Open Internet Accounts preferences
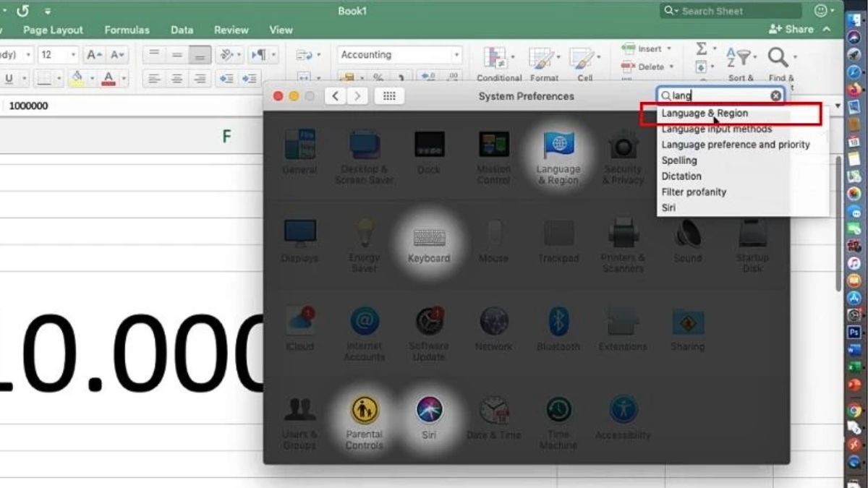Image resolution: width=868 pixels, height=488 pixels. (x=365, y=334)
